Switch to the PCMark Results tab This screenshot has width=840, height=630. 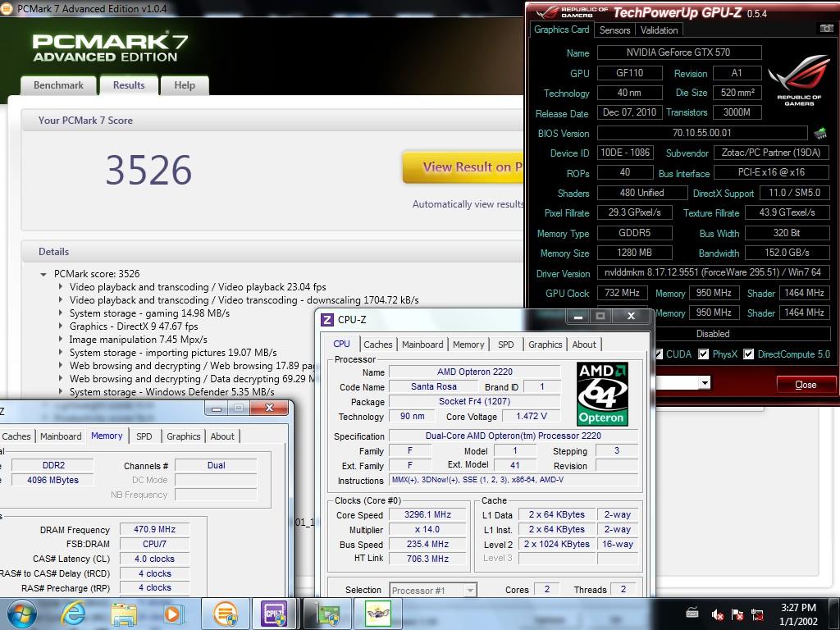(x=129, y=85)
